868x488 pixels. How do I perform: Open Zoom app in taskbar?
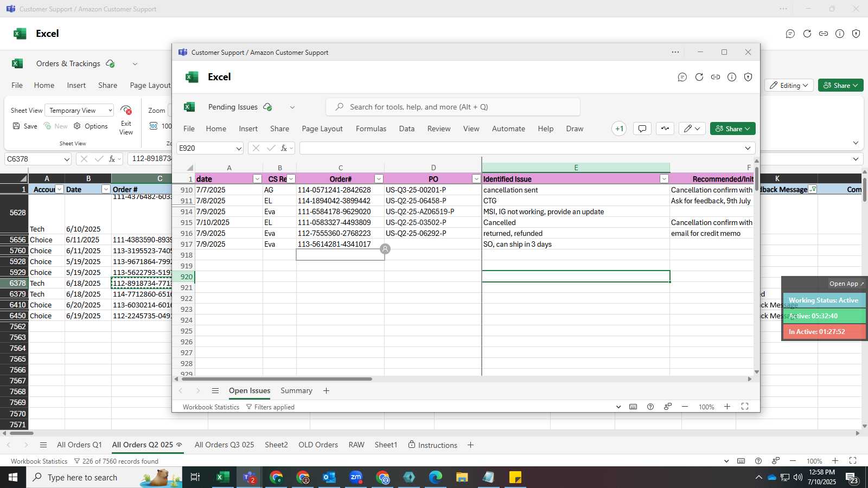356,477
